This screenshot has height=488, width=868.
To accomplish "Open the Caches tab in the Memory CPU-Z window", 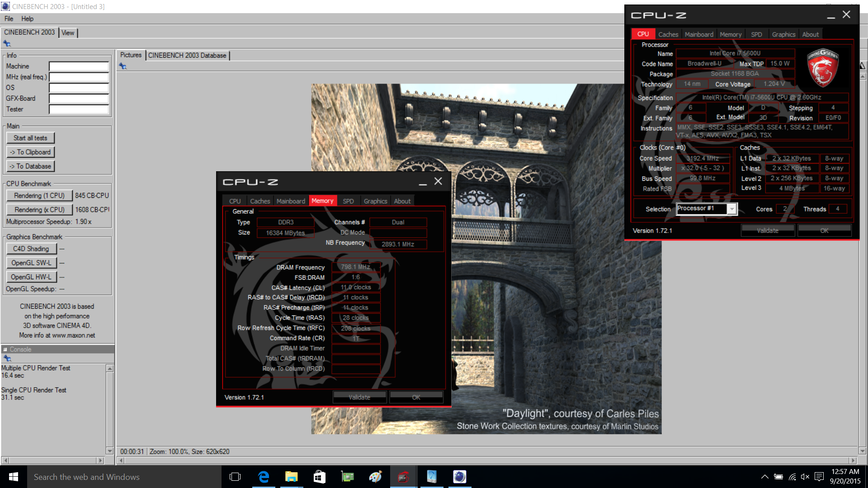I will (x=260, y=201).
